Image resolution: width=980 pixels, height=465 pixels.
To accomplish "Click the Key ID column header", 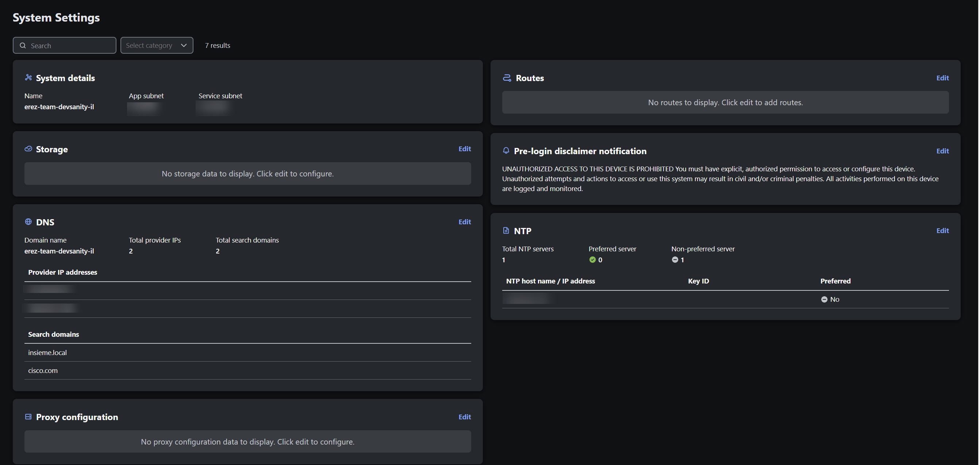I will (x=699, y=281).
